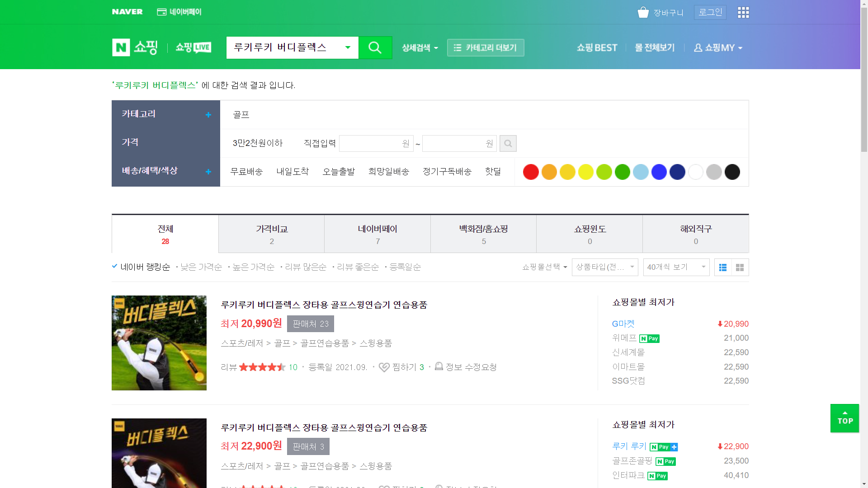868x488 pixels.
Task: Open the shopping cart icon
Action: point(643,12)
